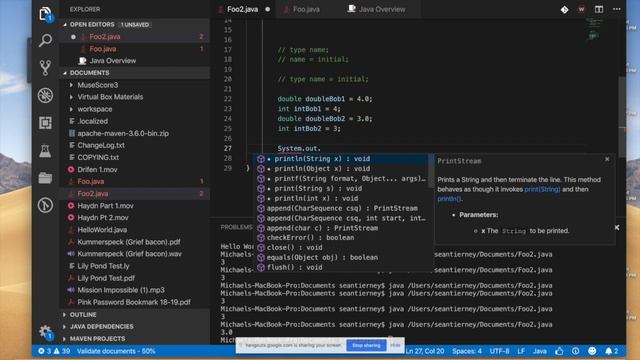Expand the Java Dependencies section
This screenshot has width=640, height=360.
[101, 327]
